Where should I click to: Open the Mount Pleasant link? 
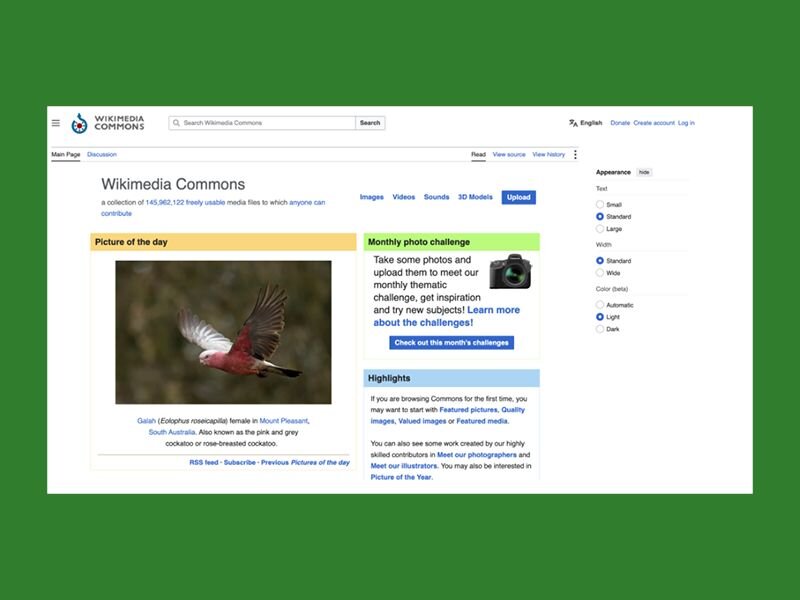click(x=284, y=421)
